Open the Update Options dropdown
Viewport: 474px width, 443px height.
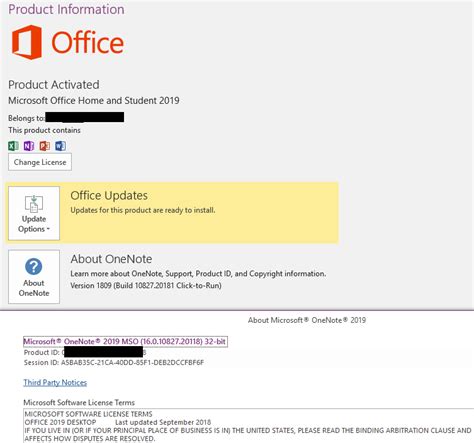[34, 213]
